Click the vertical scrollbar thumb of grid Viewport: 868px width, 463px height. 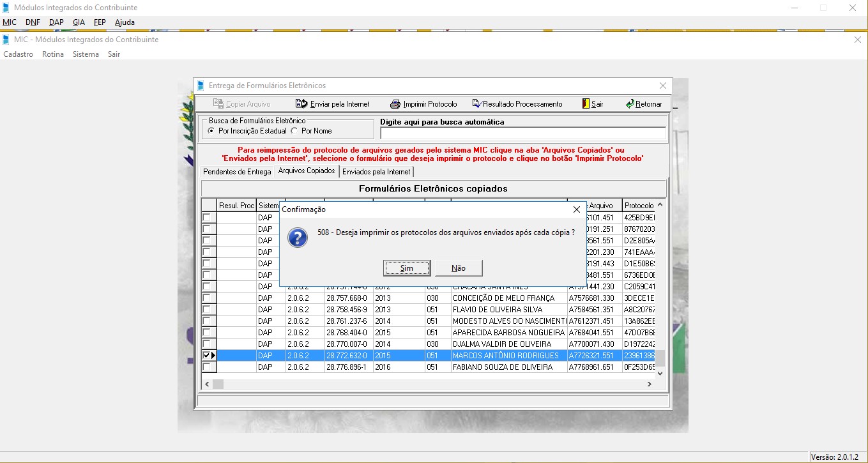[x=660, y=358]
